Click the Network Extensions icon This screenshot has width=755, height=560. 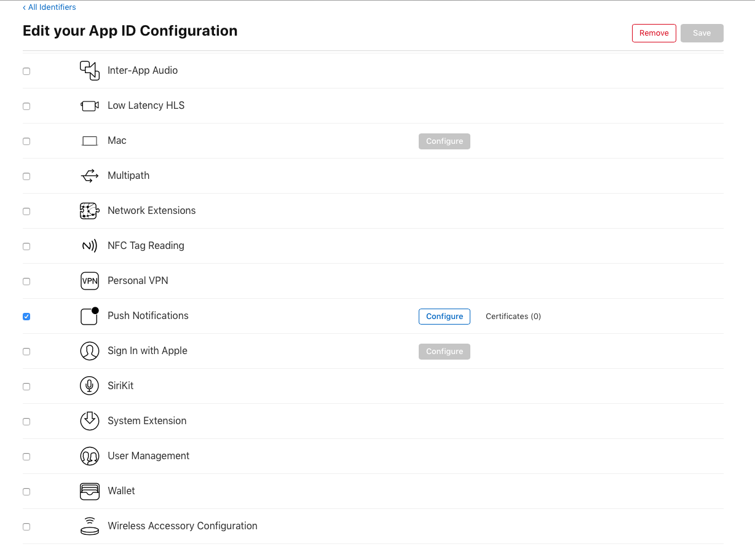click(x=90, y=211)
